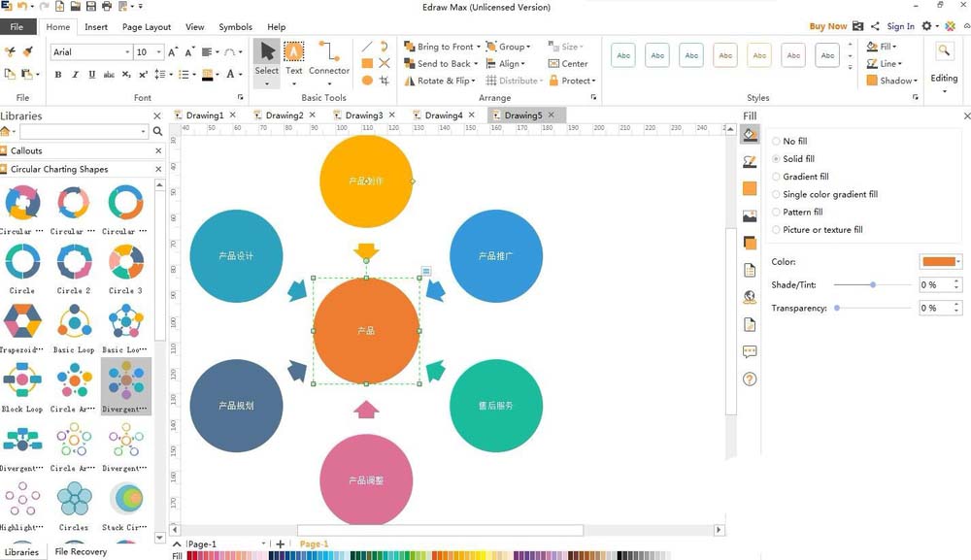Open the font name Arial dropdown

127,52
